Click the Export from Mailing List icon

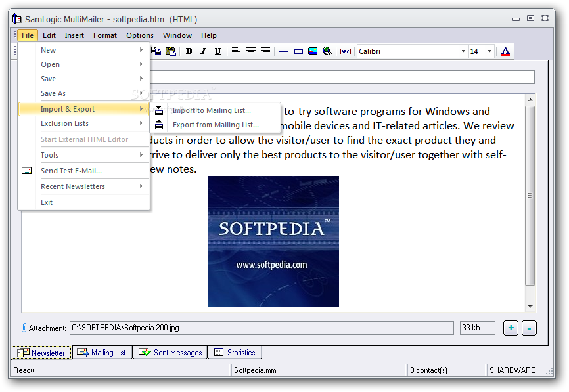click(x=159, y=125)
